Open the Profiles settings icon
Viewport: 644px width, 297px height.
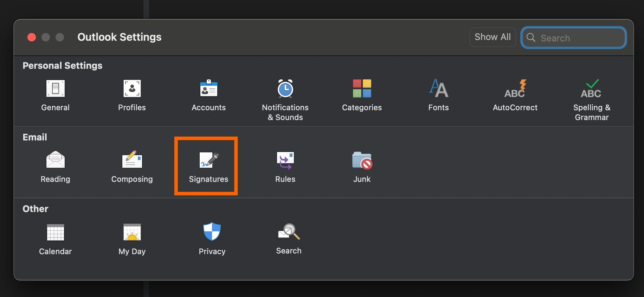point(132,88)
